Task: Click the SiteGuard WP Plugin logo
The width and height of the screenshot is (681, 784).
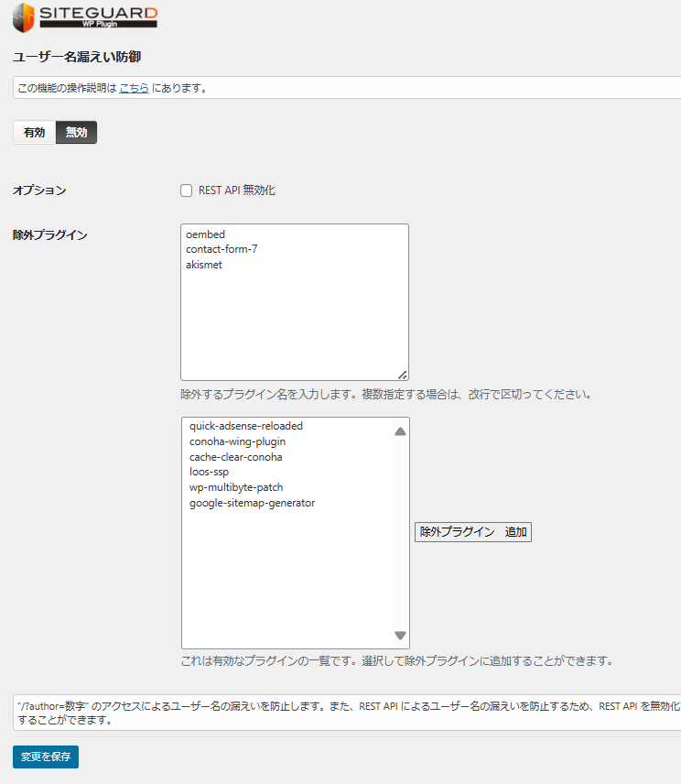Action: coord(85,18)
